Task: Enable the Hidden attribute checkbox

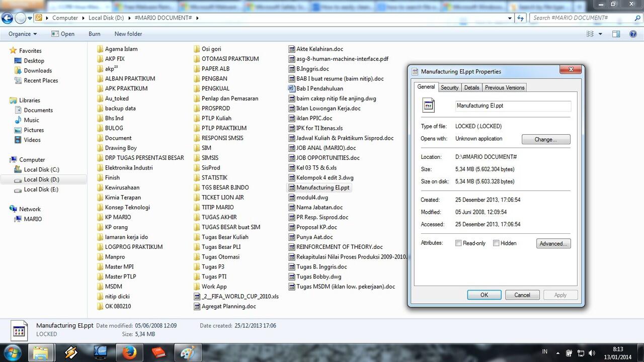Action: point(496,243)
